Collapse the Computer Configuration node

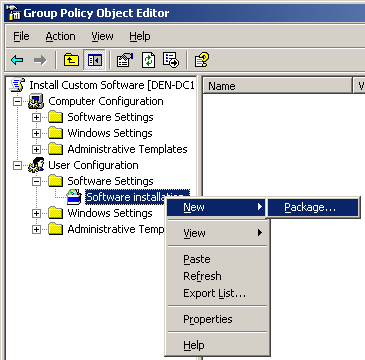pos(17,101)
